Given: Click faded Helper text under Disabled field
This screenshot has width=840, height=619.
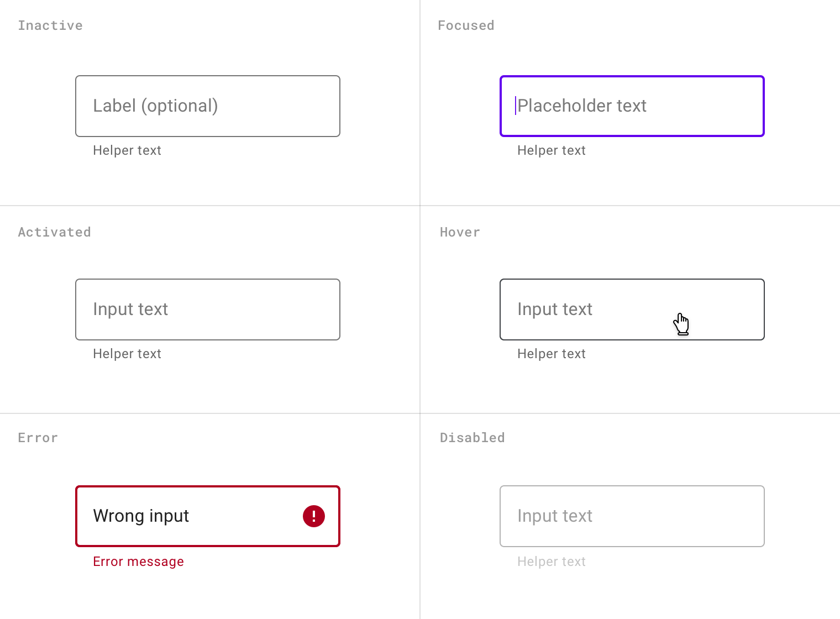Looking at the screenshot, I should point(552,562).
